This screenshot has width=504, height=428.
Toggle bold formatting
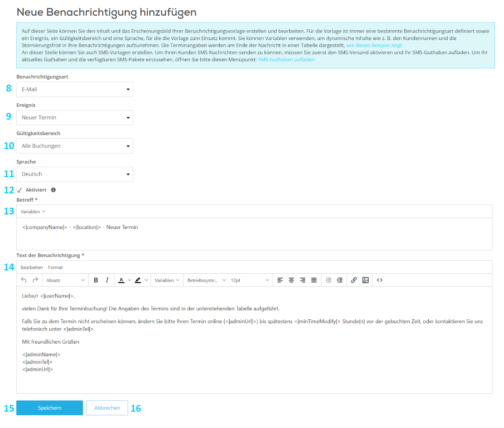[x=96, y=280]
